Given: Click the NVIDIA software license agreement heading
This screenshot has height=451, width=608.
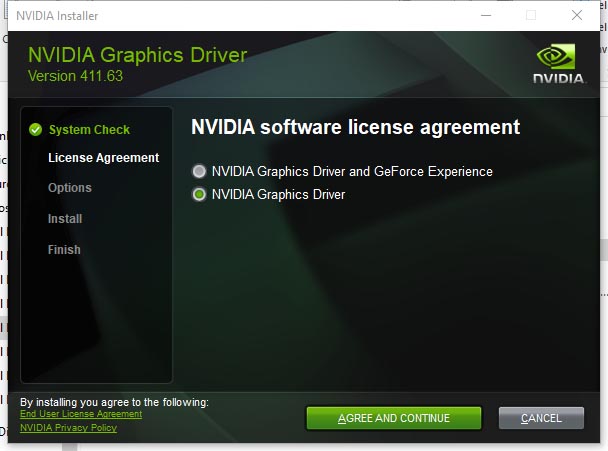Looking at the screenshot, I should tap(355, 127).
